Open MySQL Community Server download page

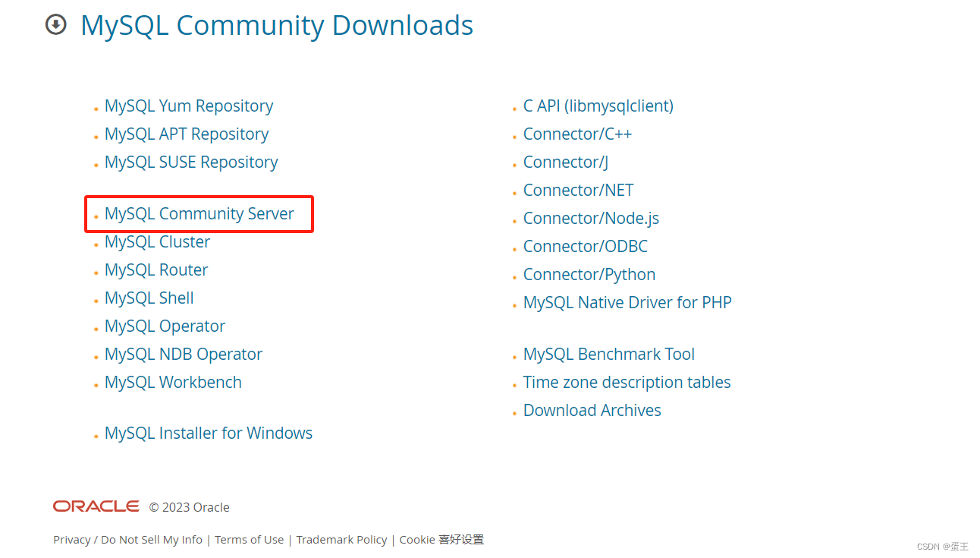(x=199, y=214)
